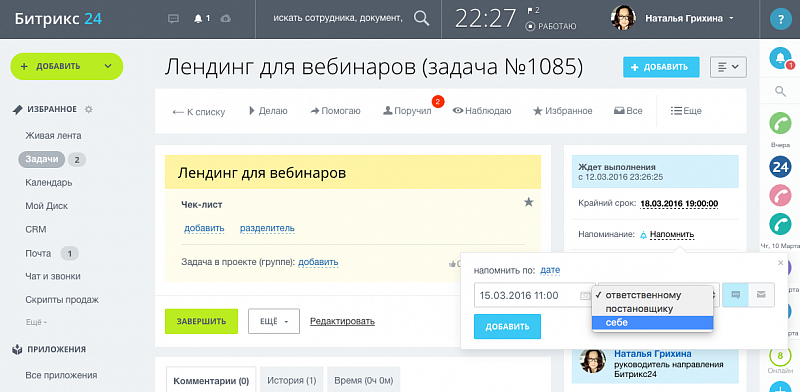The image size is (800, 392).
Task: Open chat messages icon in header
Action: (x=173, y=18)
